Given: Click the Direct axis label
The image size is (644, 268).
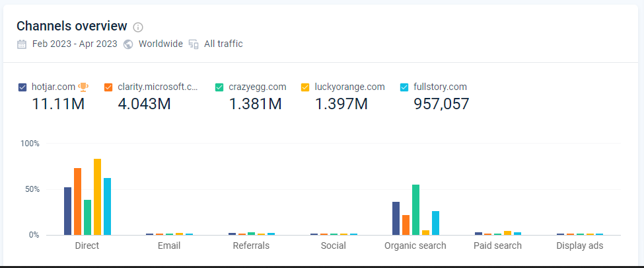Looking at the screenshot, I should click(87, 246).
